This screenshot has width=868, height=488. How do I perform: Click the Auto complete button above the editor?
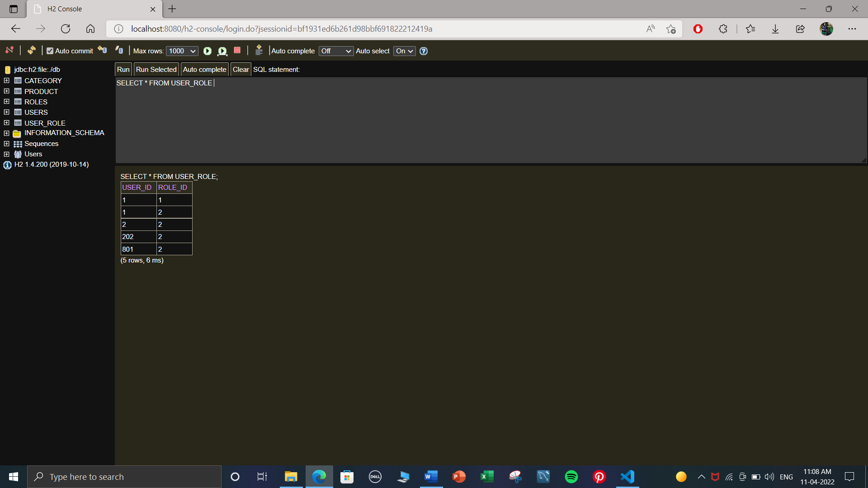click(x=204, y=69)
